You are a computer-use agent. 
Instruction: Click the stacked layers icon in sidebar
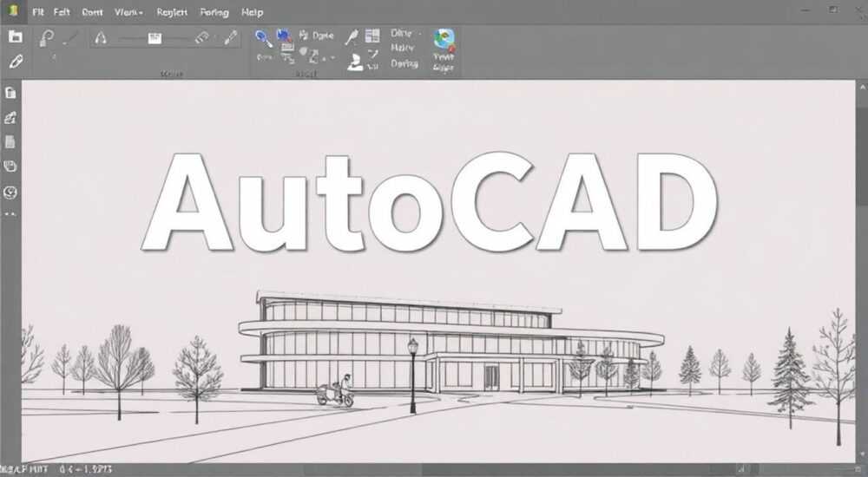coord(10,166)
